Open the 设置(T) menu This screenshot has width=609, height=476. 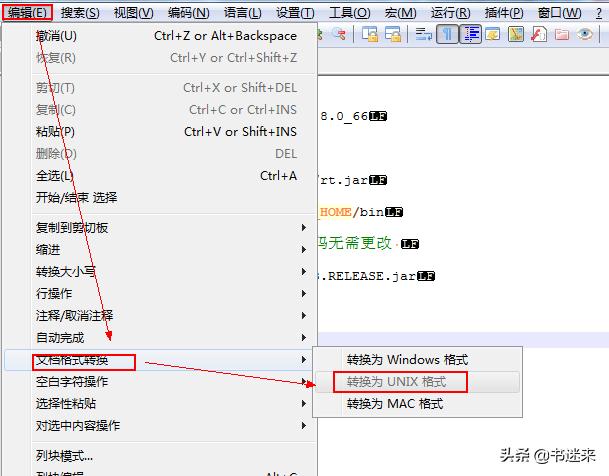295,13
